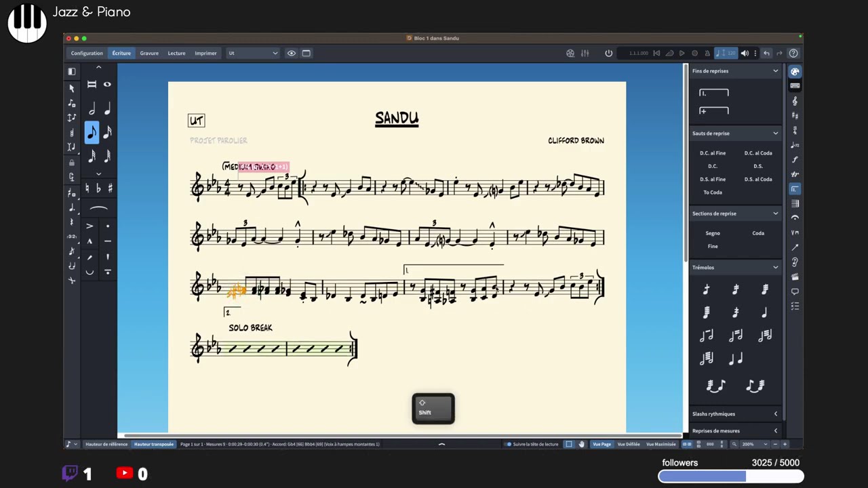Toggle the left panel visibility
Image resolution: width=868 pixels, height=488 pixels.
click(71, 71)
